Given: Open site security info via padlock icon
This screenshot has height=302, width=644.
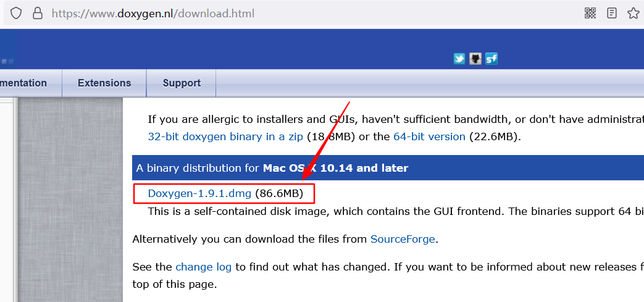Looking at the screenshot, I should point(38,14).
